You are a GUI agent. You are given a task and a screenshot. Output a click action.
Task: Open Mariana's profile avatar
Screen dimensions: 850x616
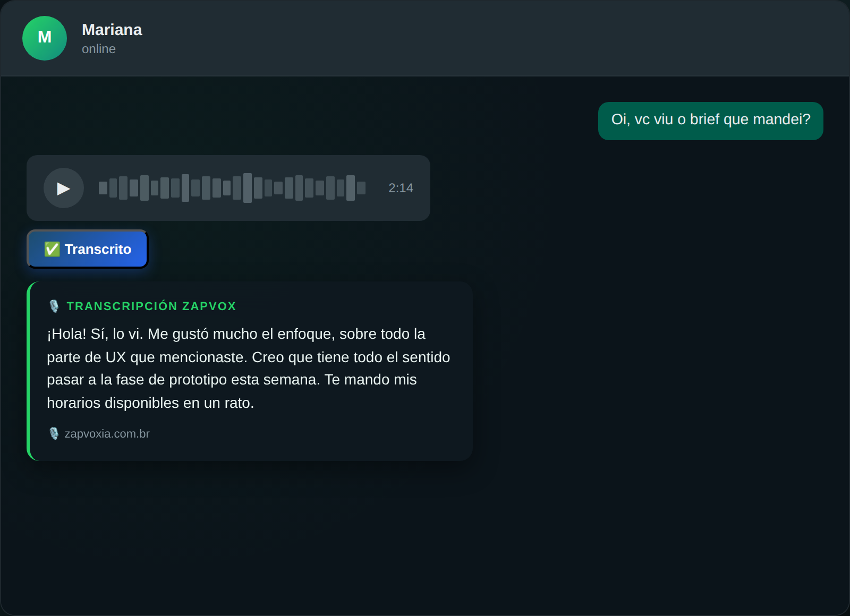click(x=45, y=38)
